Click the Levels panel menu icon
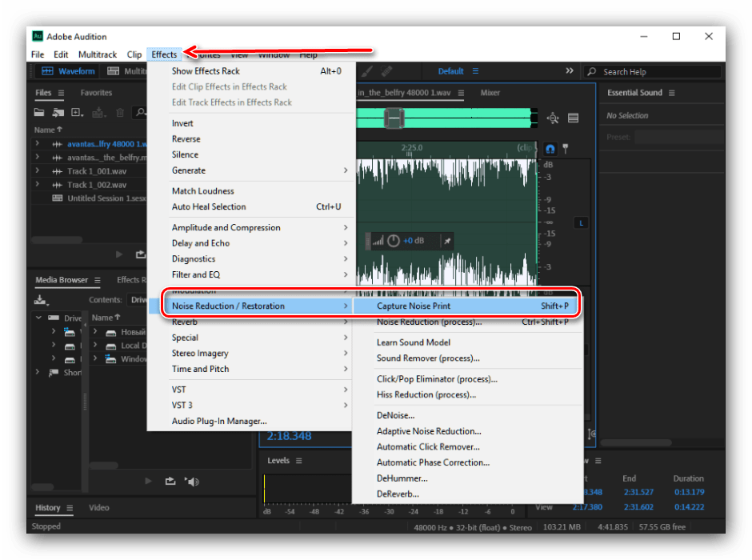This screenshot has height=560, width=752. [298, 461]
